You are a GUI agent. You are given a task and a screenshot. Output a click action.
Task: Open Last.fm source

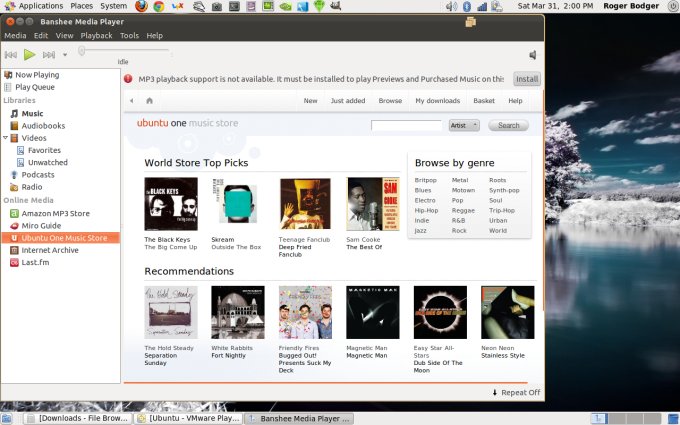point(35,262)
